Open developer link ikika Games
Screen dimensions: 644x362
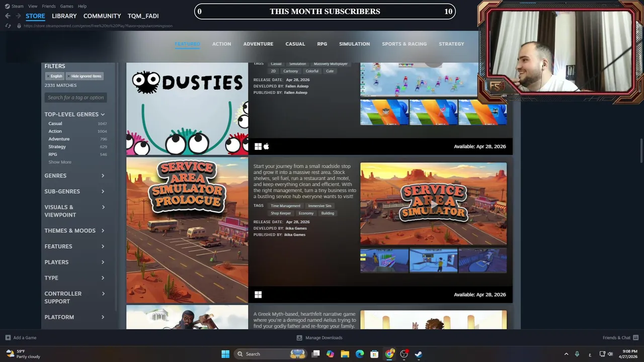pyautogui.click(x=296, y=228)
